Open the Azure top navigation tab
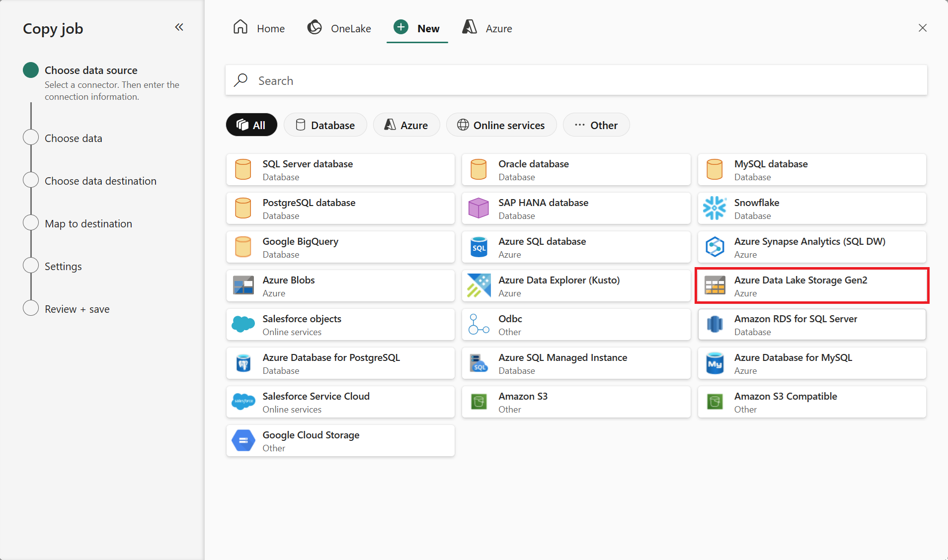Screen dimensions: 948x560 point(487,28)
